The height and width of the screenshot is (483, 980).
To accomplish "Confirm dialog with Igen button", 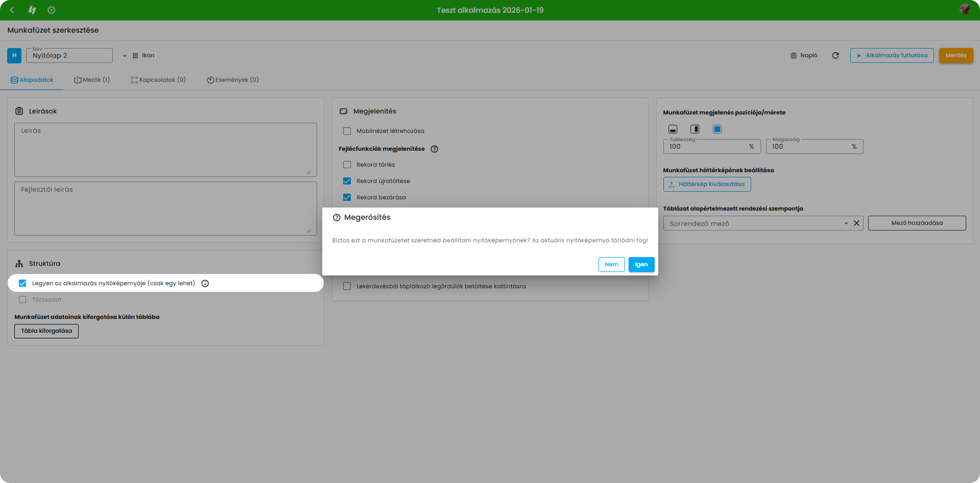I will pyautogui.click(x=641, y=265).
